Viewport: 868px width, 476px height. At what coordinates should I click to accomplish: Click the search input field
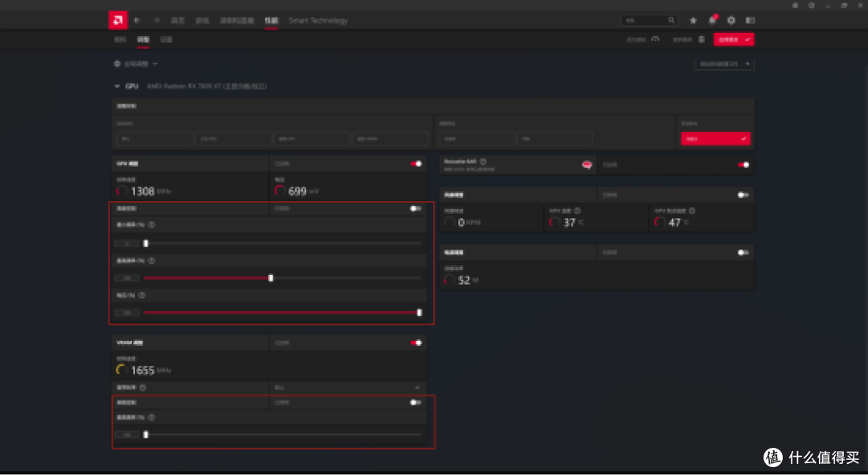(x=650, y=20)
